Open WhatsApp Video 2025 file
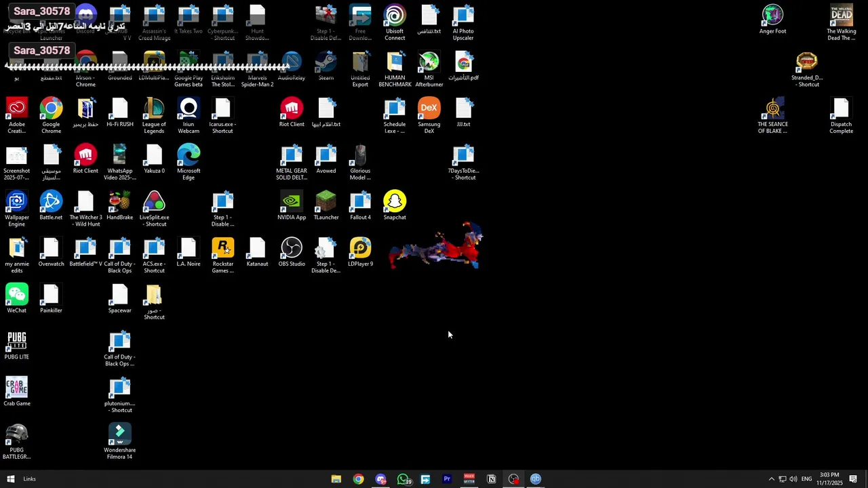868x488 pixels. (x=119, y=162)
